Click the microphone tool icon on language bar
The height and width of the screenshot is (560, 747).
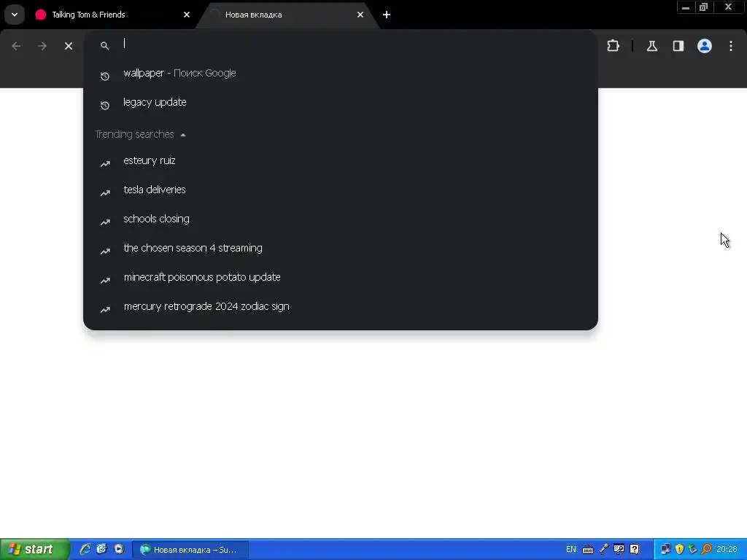pyautogui.click(x=603, y=550)
